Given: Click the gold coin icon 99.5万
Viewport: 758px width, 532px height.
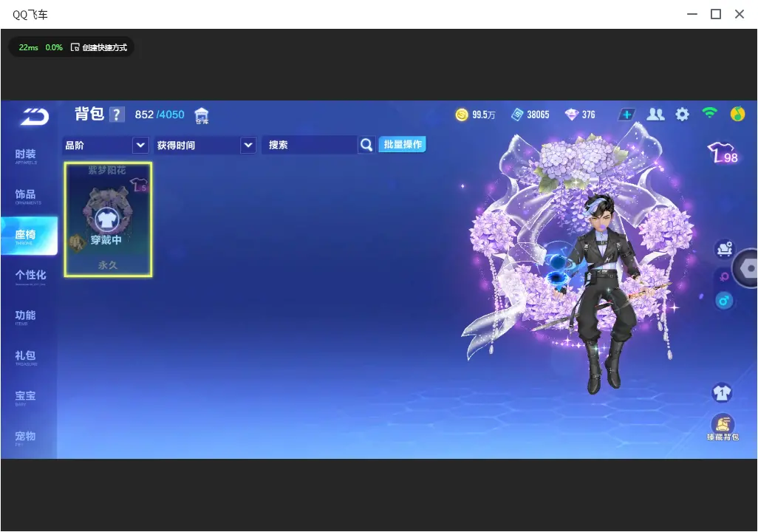Looking at the screenshot, I should tap(462, 115).
